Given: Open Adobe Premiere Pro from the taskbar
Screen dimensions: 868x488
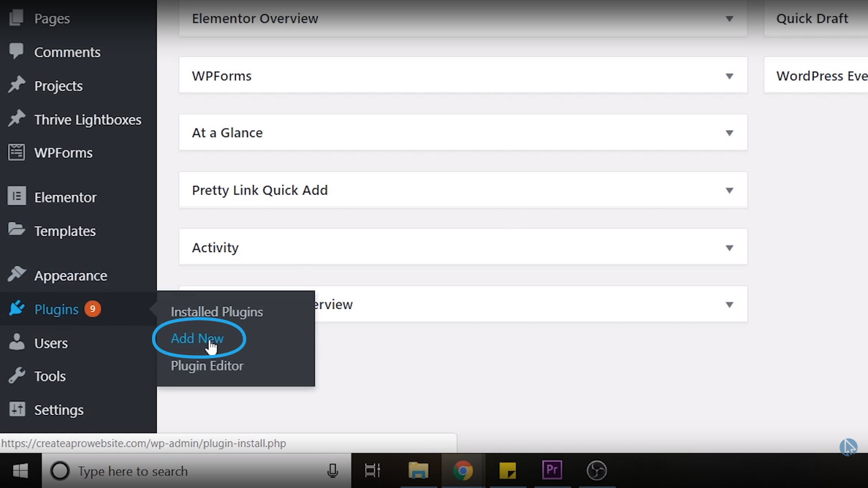Looking at the screenshot, I should tap(552, 470).
